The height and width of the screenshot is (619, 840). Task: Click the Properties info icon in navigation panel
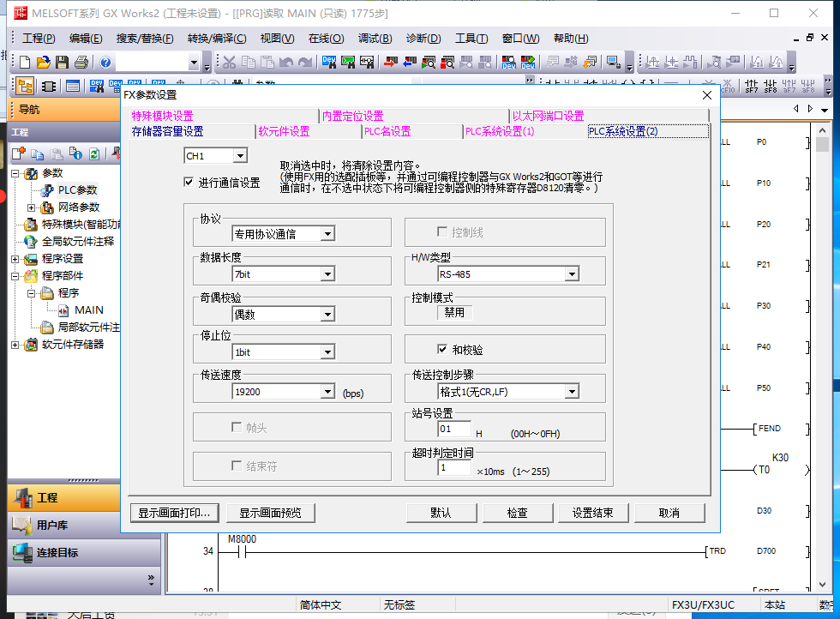pyautogui.click(x=75, y=153)
